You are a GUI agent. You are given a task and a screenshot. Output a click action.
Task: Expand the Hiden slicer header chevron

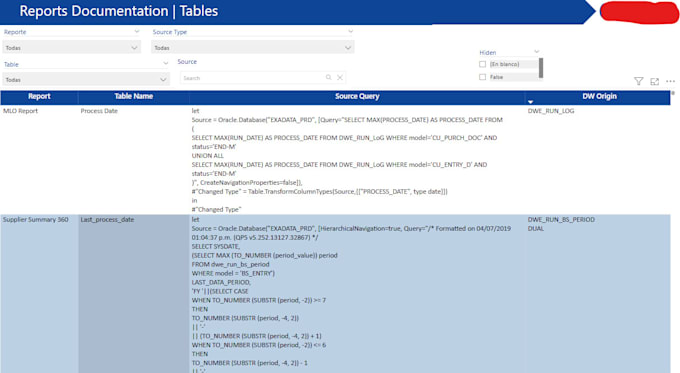coord(536,52)
